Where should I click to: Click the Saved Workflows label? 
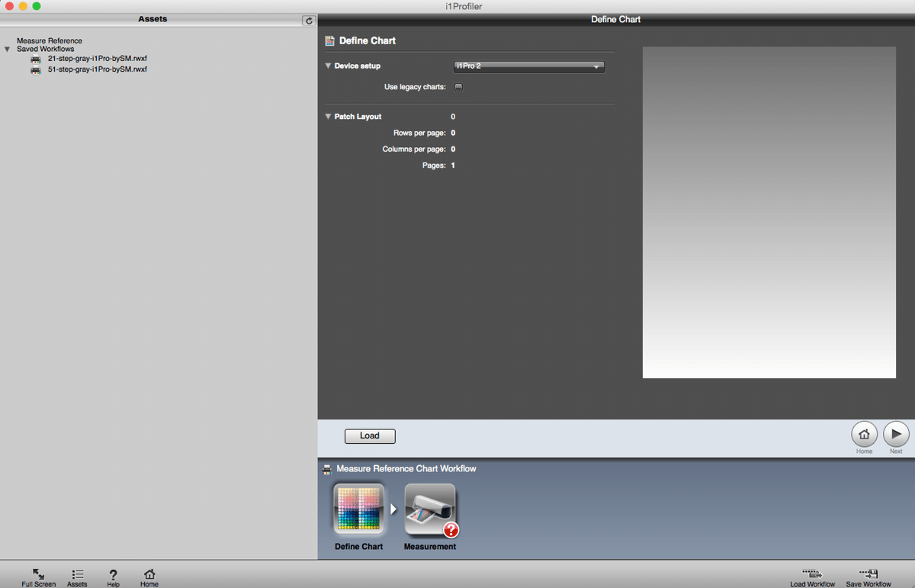pos(46,49)
